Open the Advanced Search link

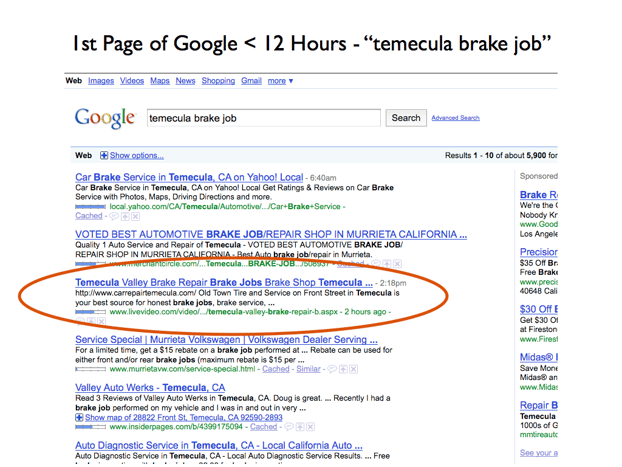(455, 118)
